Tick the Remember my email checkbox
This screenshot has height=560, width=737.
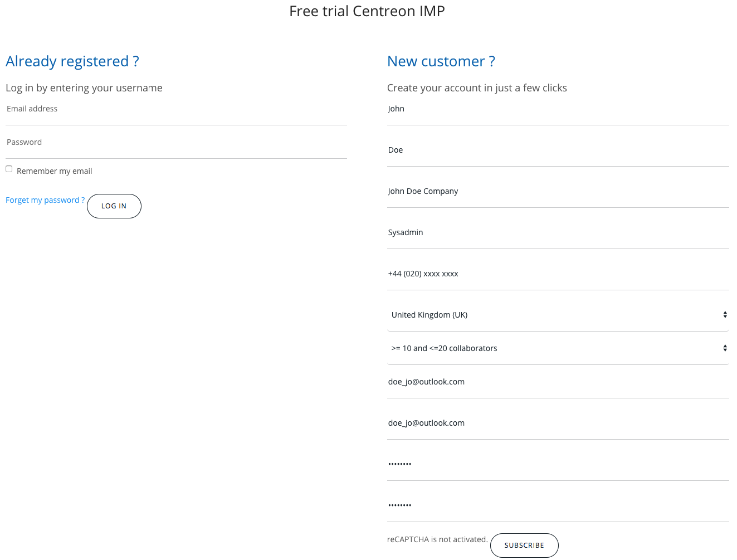click(9, 169)
